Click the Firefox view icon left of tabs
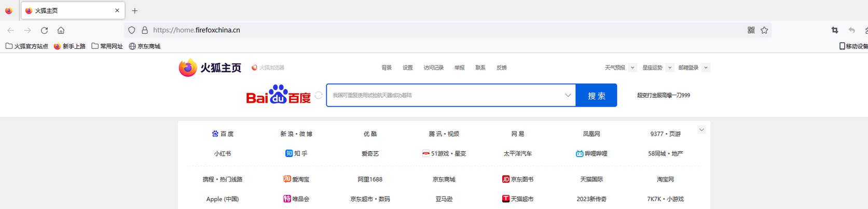The width and height of the screenshot is (868, 209). click(x=8, y=10)
